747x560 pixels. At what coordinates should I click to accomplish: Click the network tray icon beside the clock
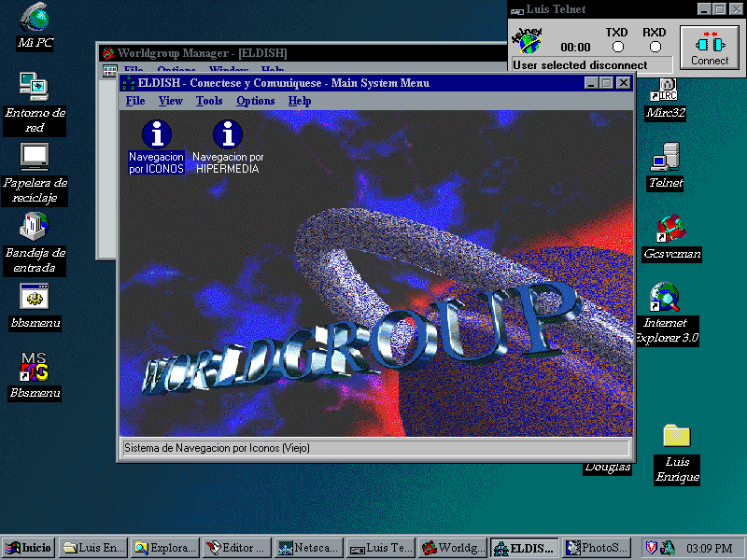[x=668, y=548]
